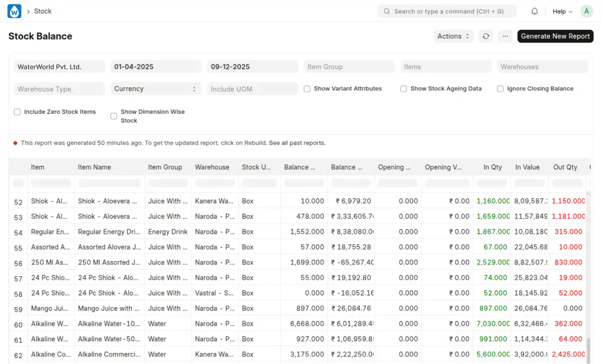602x364 pixels.
Task: Go to Stock breadcrumb
Action: click(43, 11)
